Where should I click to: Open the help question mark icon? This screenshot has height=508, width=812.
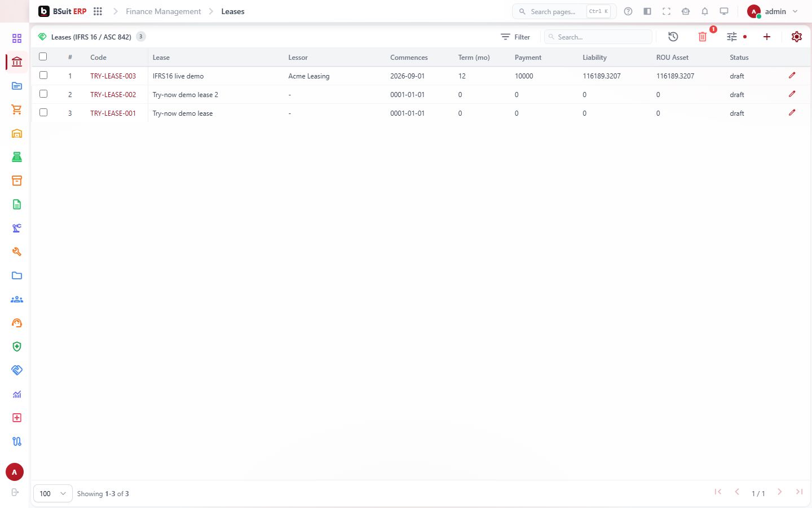click(x=628, y=11)
